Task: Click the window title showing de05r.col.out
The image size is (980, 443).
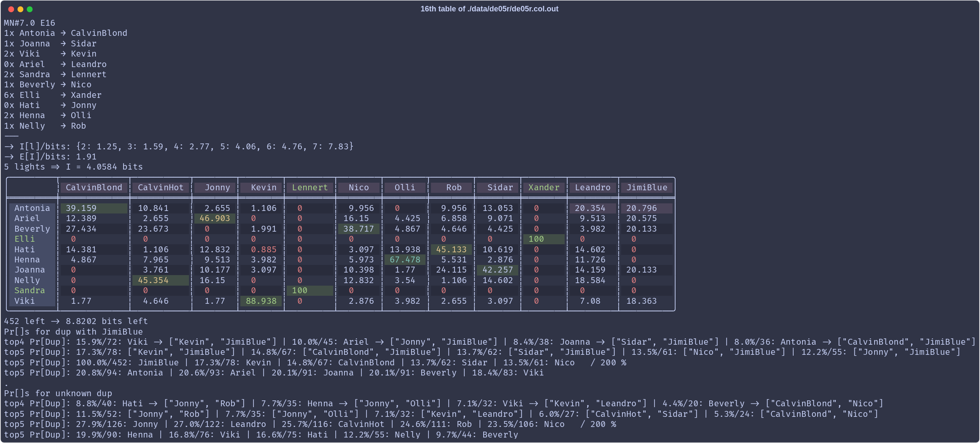Action: tap(489, 9)
